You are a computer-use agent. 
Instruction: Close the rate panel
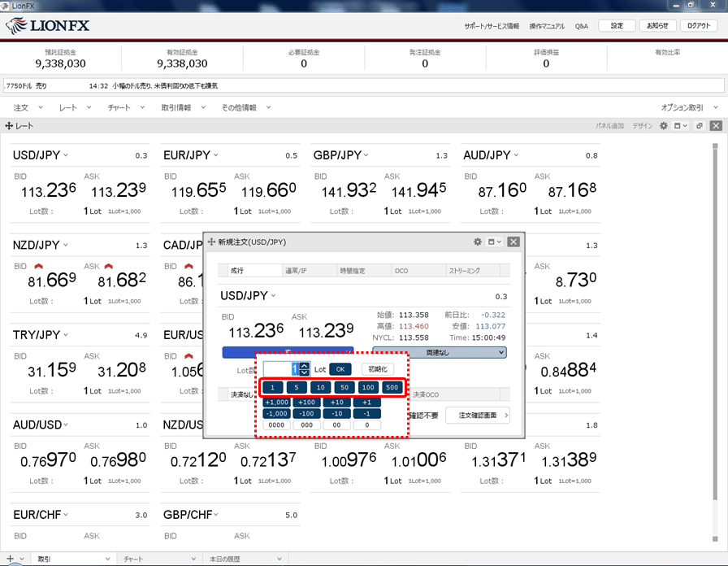(717, 126)
